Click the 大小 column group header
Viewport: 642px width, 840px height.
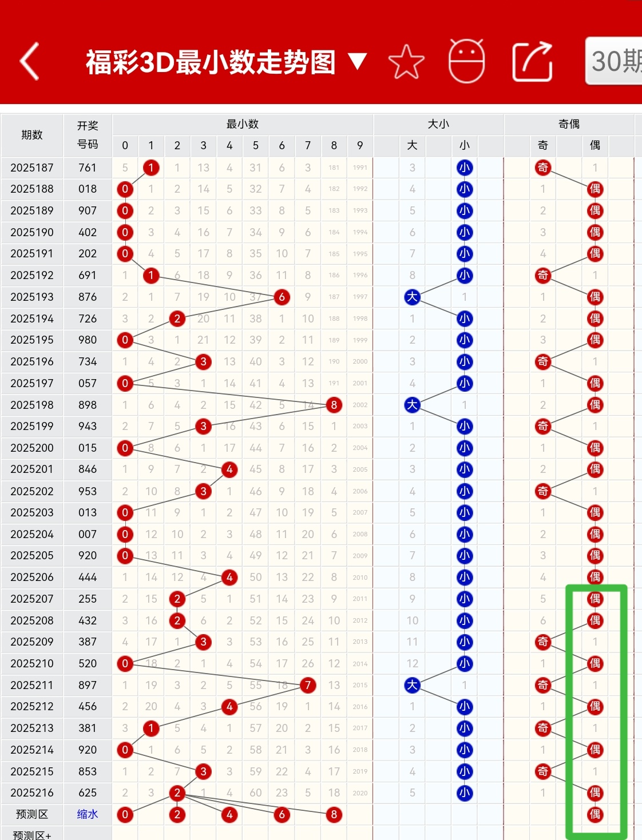coord(439,124)
